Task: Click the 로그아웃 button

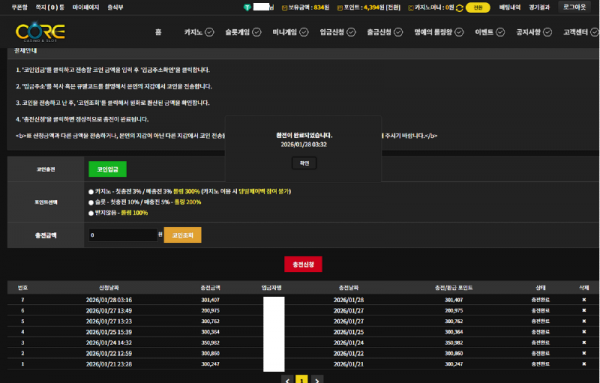Action: [574, 7]
